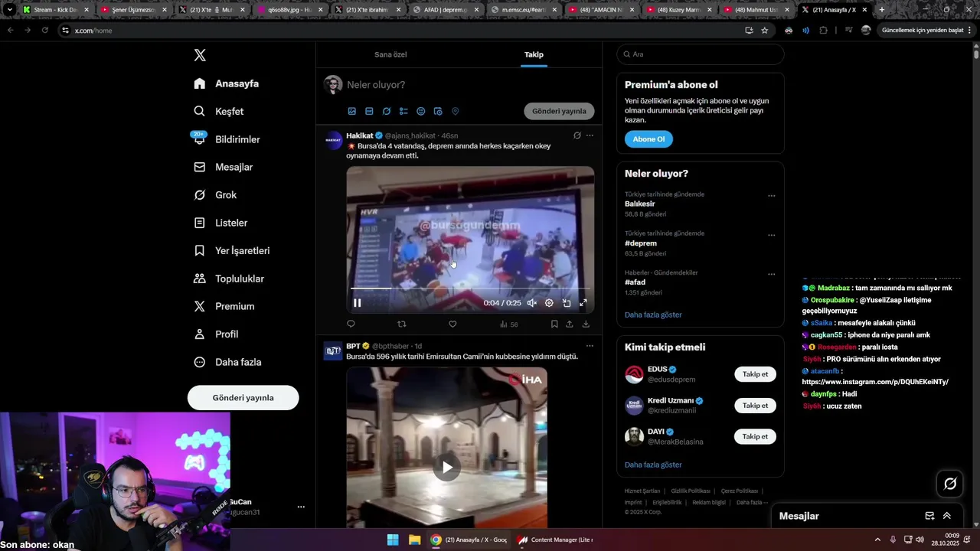Screen dimensions: 980x551
Task: Open Keşfet from the sidebar
Action: coord(219,111)
